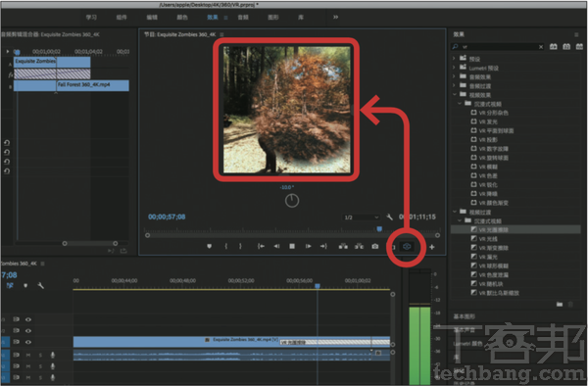Collapse 沉浸式视频 under 视频过渡

[460, 220]
